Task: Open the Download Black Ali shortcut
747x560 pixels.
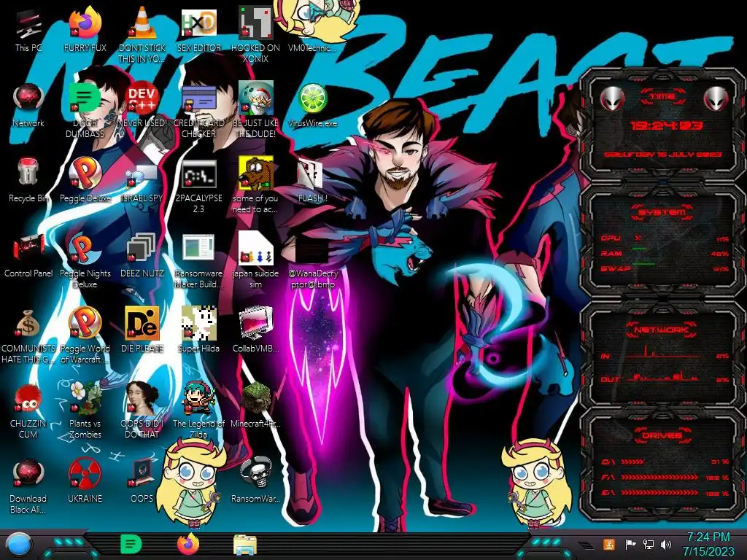Action: click(x=28, y=486)
